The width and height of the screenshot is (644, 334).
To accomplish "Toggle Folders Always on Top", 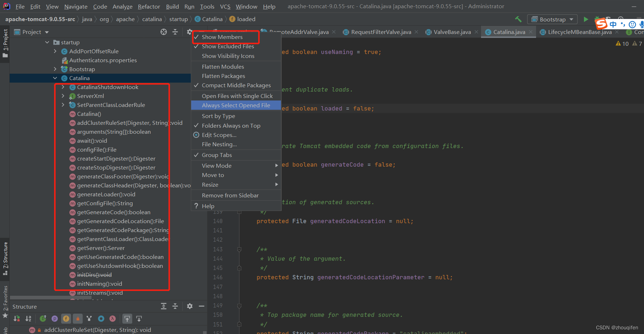I will pos(236,126).
